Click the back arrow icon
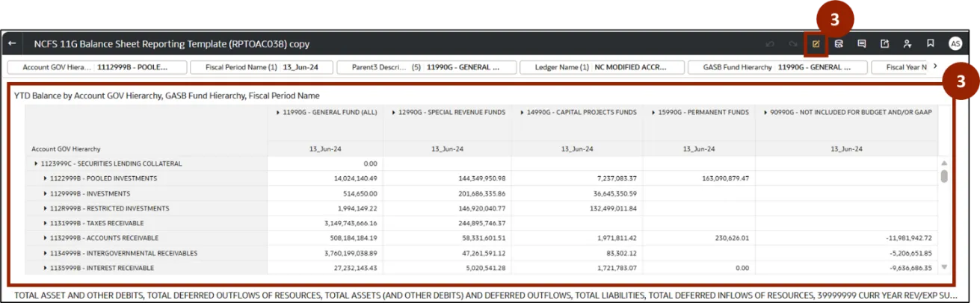 pos(12,44)
